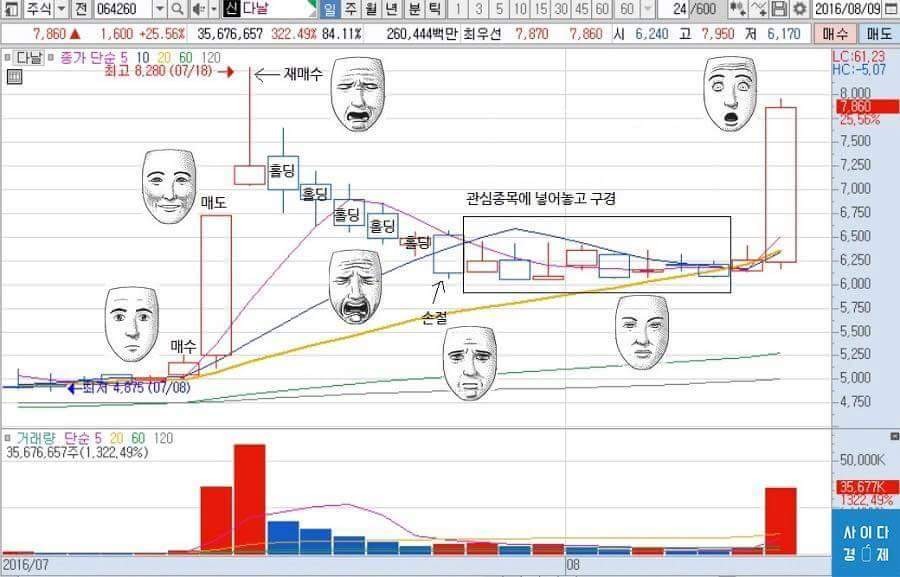Select the 월 (monthly) period tab
This screenshot has height=577, width=900.
pos(370,9)
